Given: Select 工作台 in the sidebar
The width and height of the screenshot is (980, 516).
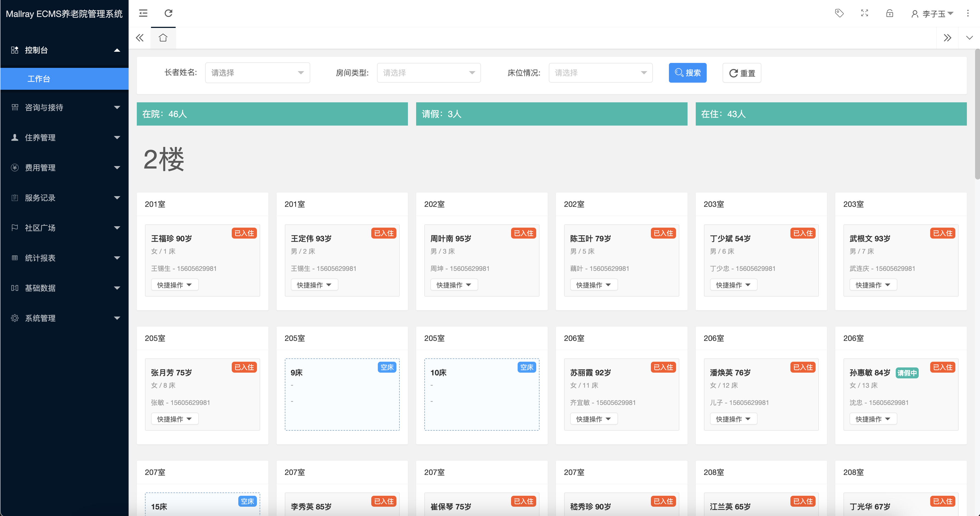Looking at the screenshot, I should (39, 79).
